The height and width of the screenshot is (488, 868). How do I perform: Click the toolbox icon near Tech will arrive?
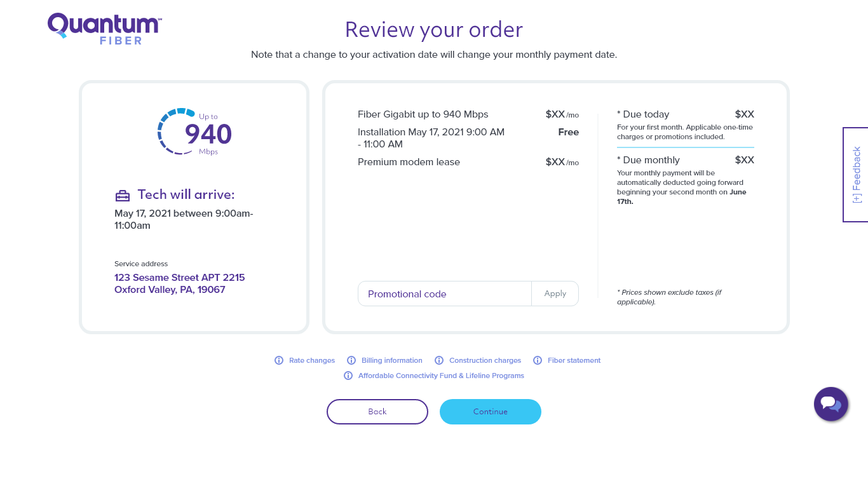click(123, 195)
